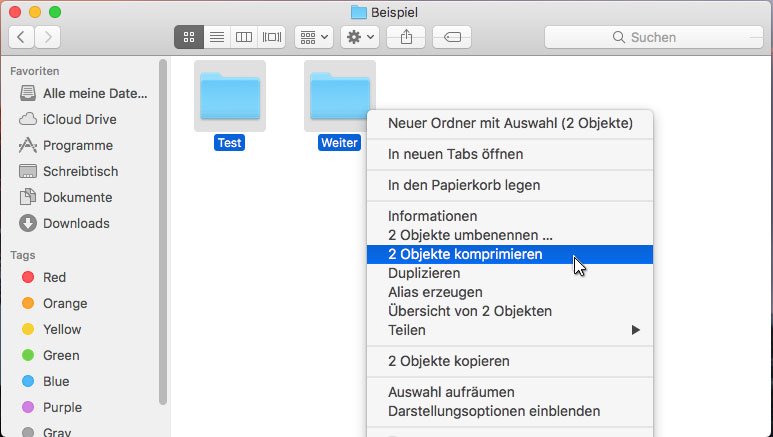Open Schreibtisch in sidebar

click(x=69, y=171)
